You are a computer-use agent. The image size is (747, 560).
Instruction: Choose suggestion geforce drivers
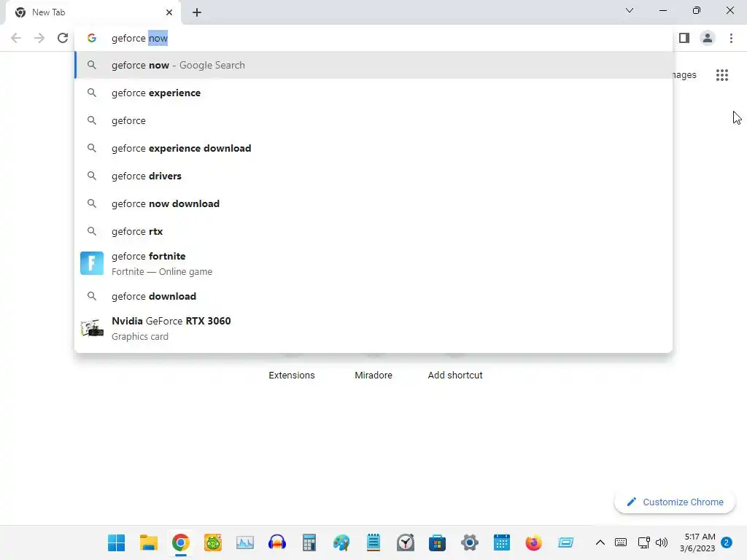373,176
